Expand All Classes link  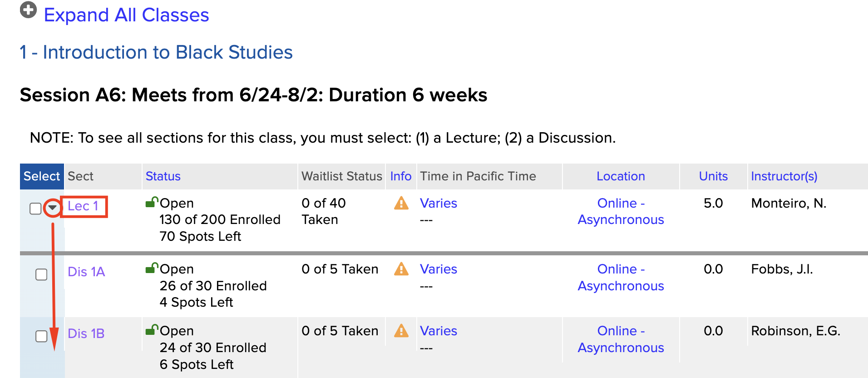pyautogui.click(x=126, y=15)
